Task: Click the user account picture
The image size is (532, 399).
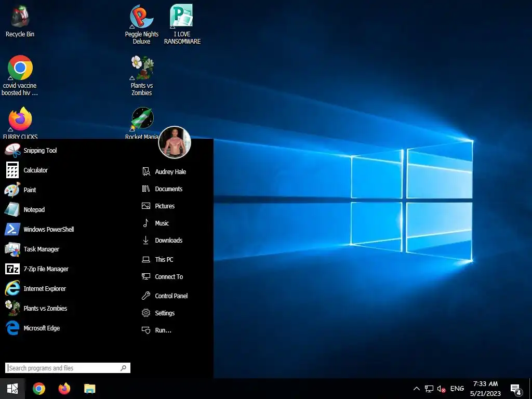Action: coord(175,142)
